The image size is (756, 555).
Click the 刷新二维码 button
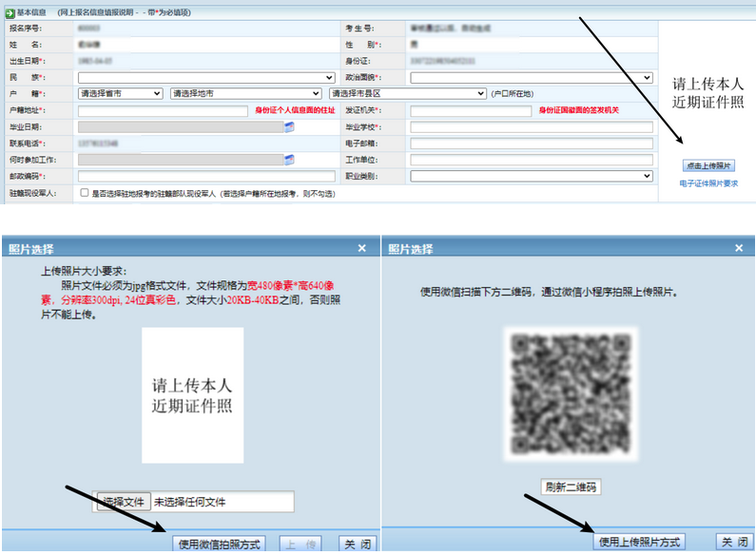click(571, 488)
